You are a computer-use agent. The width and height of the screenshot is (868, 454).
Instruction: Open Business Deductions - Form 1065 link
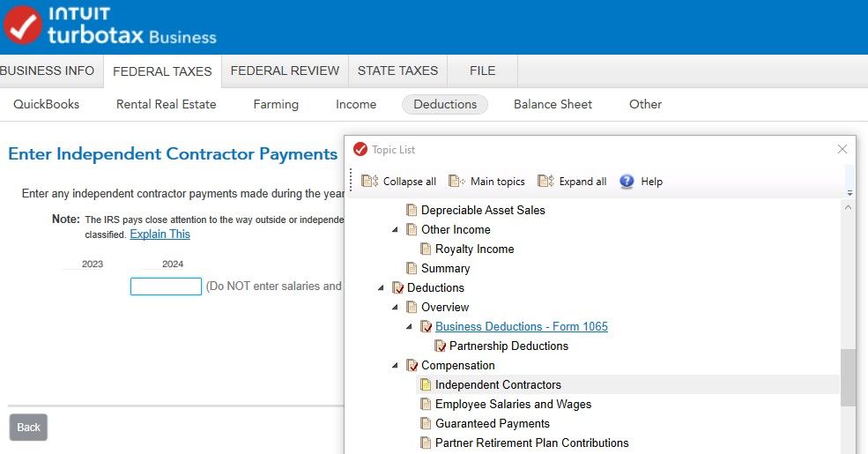522,327
